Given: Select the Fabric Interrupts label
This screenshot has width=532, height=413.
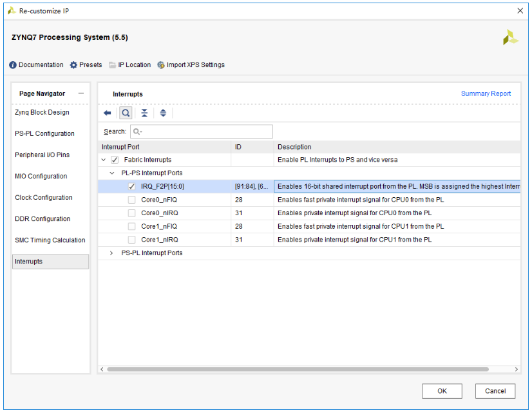Looking at the screenshot, I should (x=147, y=160).
